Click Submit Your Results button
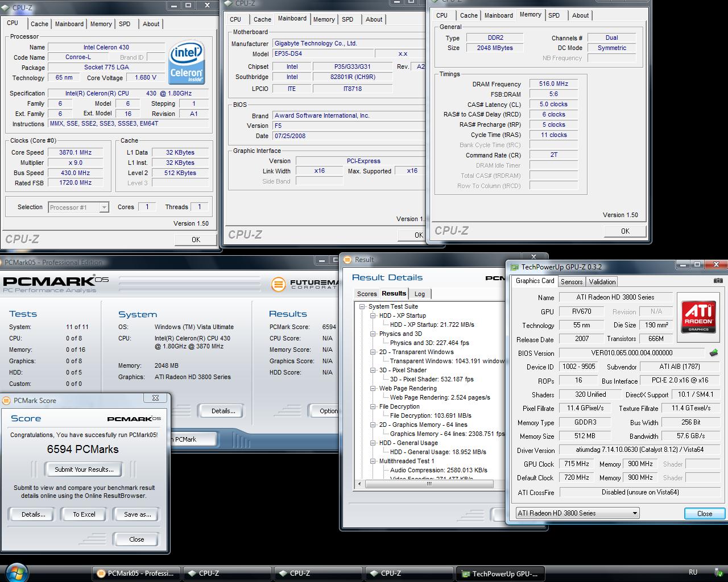This screenshot has width=728, height=582. 84,469
